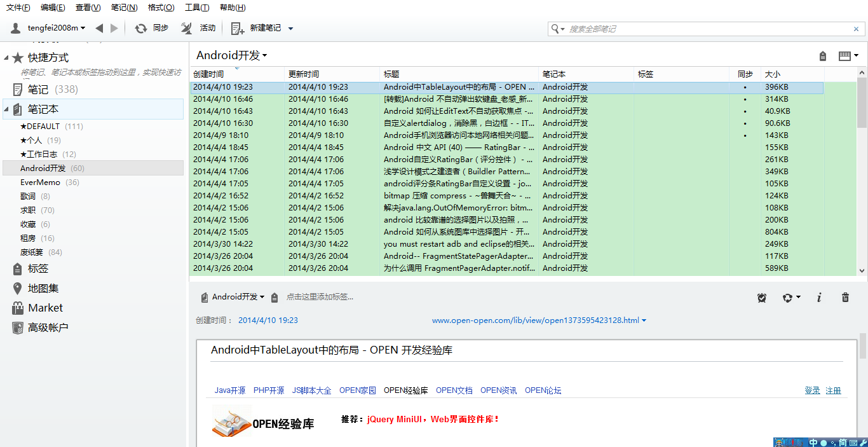
Task: Open the 编辑(E) menu
Action: (x=53, y=8)
